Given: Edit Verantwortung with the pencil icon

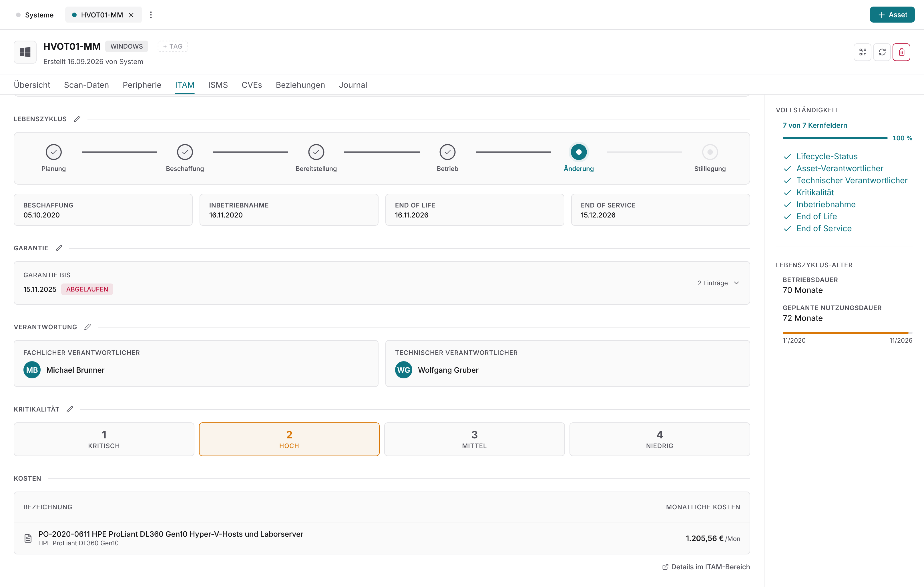Looking at the screenshot, I should (x=87, y=327).
